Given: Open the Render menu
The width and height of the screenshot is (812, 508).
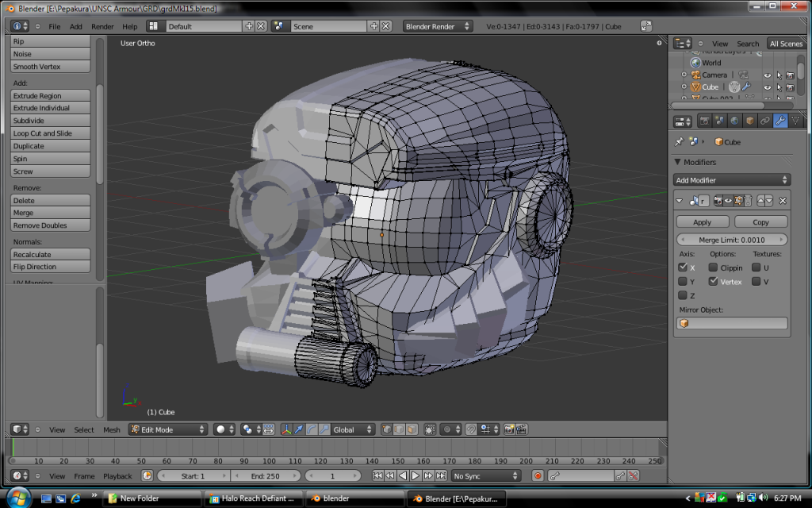Looking at the screenshot, I should point(102,26).
